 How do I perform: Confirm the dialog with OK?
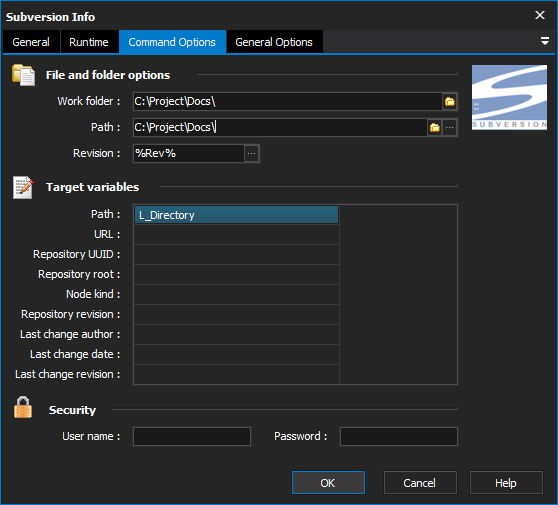[x=328, y=483]
